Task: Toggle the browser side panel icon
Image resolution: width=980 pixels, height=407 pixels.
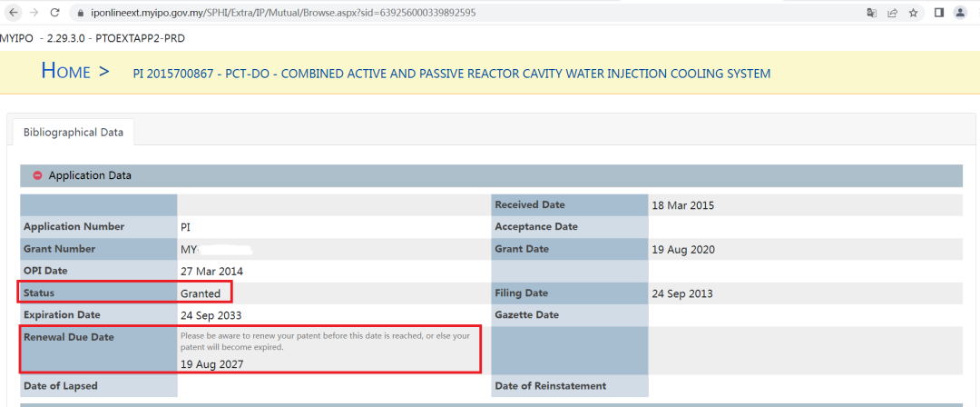Action: click(x=939, y=13)
